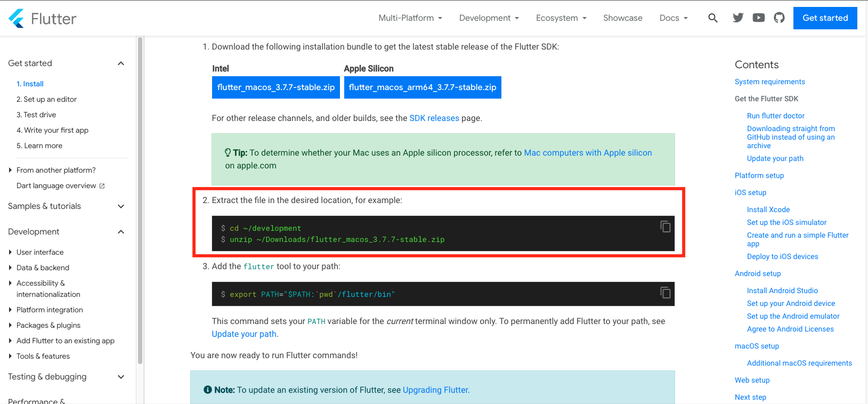868x404 pixels.
Task: Jump to Update your path in Contents
Action: pos(775,158)
